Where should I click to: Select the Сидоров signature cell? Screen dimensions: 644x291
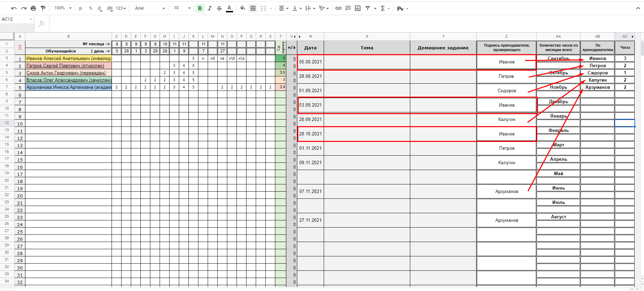(x=507, y=90)
